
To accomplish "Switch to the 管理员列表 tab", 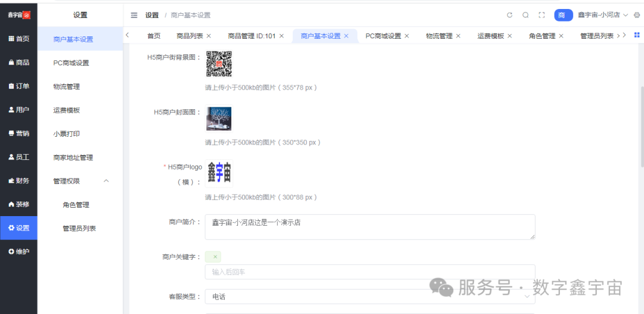I will pyautogui.click(x=597, y=36).
